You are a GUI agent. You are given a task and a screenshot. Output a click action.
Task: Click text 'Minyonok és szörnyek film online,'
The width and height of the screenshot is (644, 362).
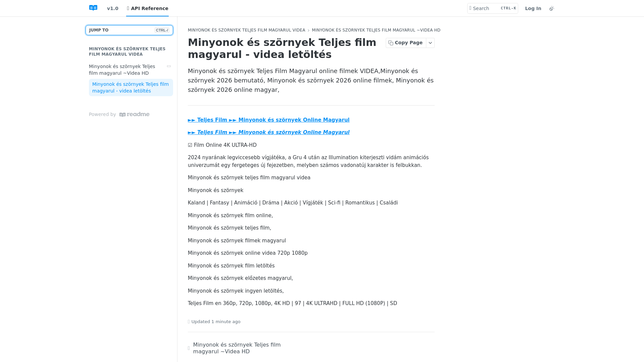[230, 216]
